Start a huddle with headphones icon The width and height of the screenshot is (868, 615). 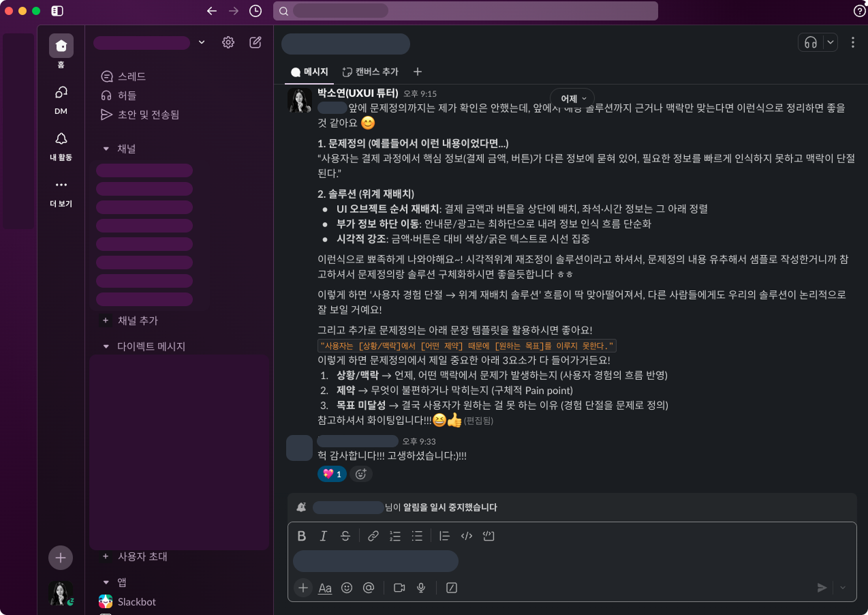click(x=811, y=42)
